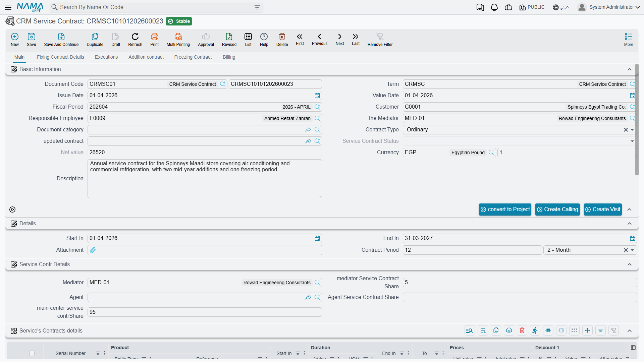This screenshot has width=644, height=362.
Task: Click the New document icon
Action: point(15,39)
